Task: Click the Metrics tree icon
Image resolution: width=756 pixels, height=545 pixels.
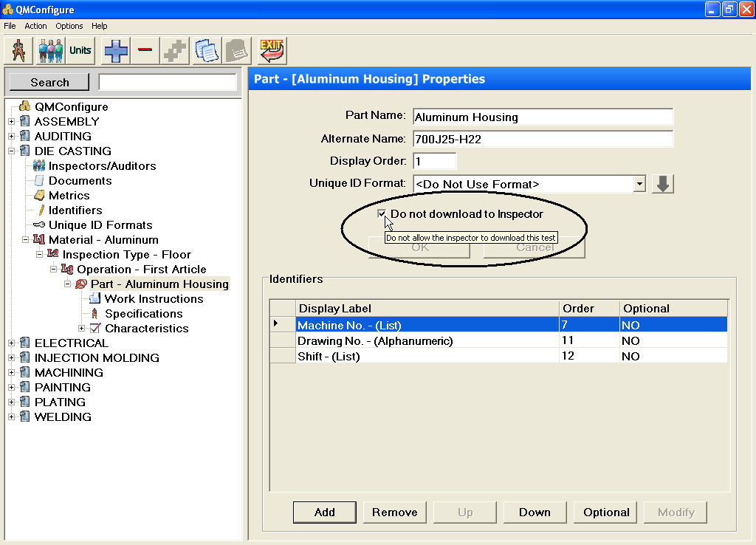Action: tap(39, 196)
